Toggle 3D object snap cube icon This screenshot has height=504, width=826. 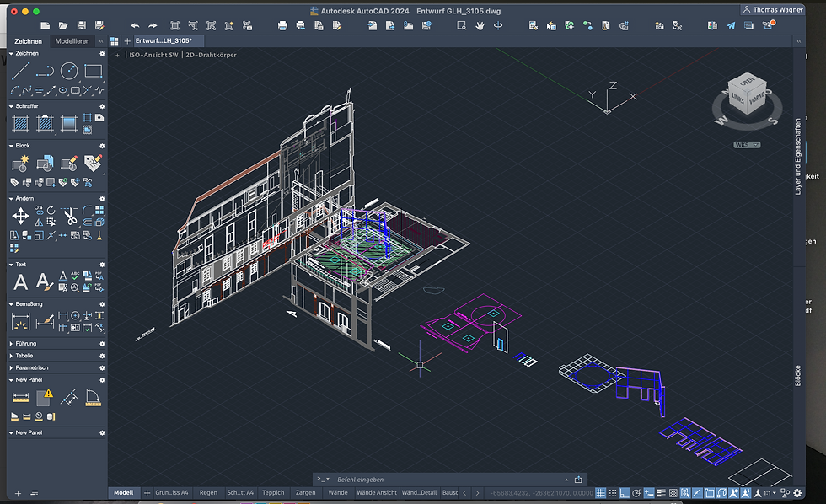[x=721, y=493]
